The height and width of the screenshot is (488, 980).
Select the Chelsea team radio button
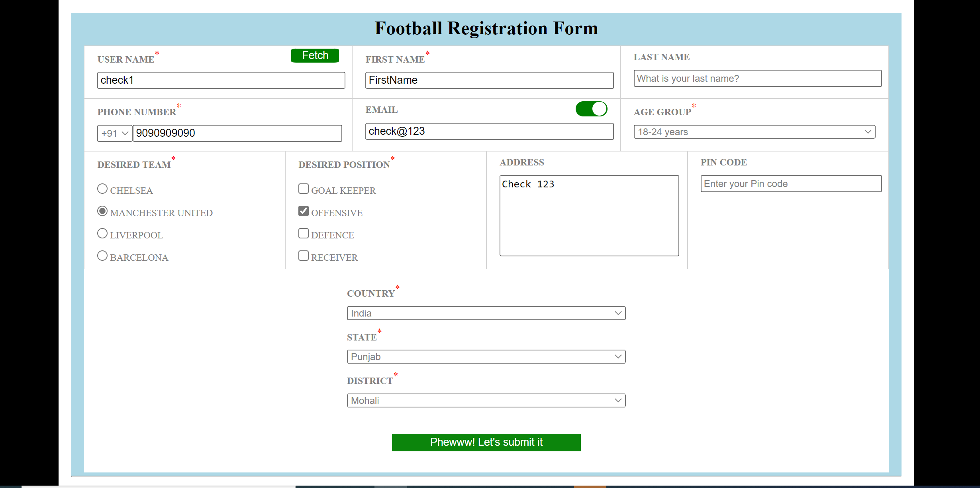coord(102,188)
